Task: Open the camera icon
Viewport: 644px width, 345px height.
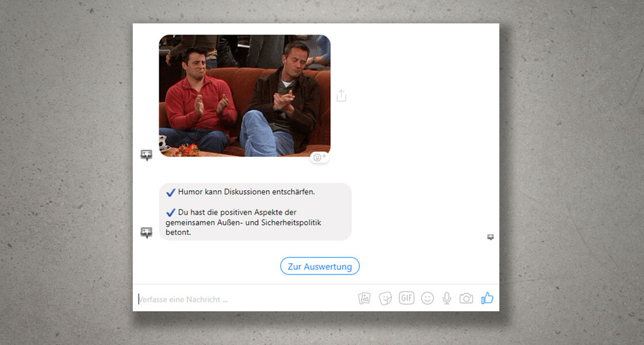Action: coord(466,298)
